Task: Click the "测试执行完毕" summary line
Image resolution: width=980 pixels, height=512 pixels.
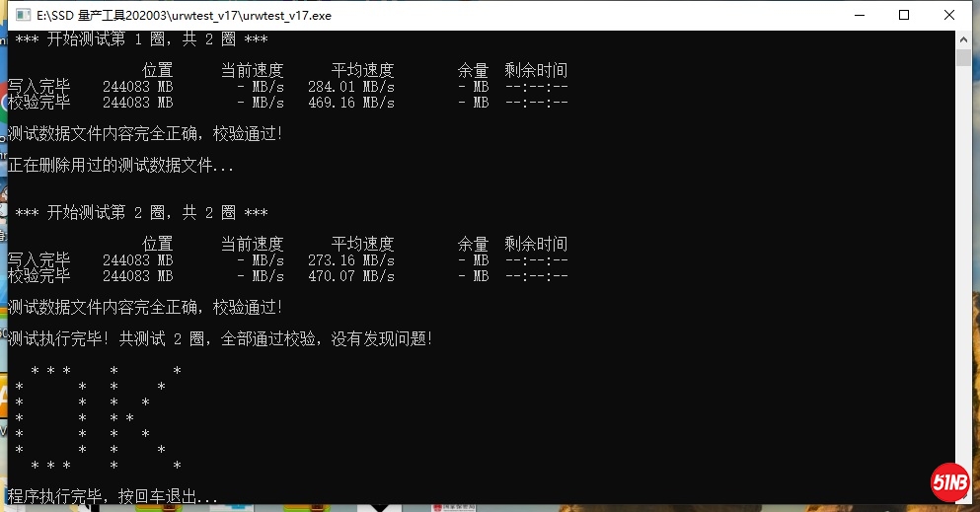Action: click(x=220, y=339)
